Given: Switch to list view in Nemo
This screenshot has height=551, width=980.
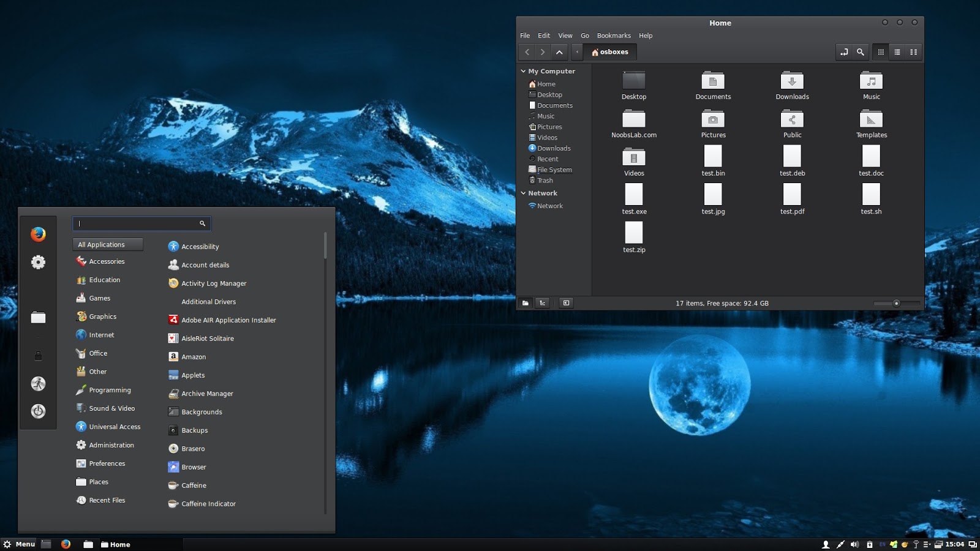Looking at the screenshot, I should pos(897,52).
